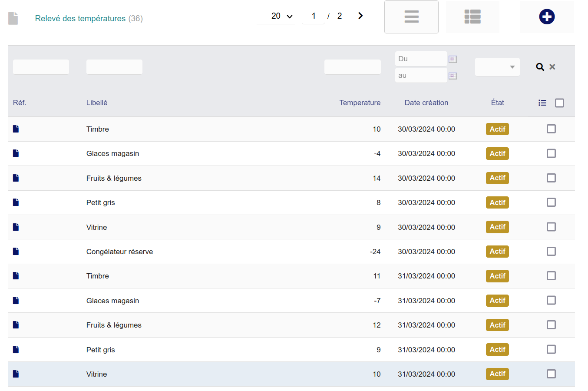
Task: Check the select-all checkbox in header
Action: tap(560, 103)
